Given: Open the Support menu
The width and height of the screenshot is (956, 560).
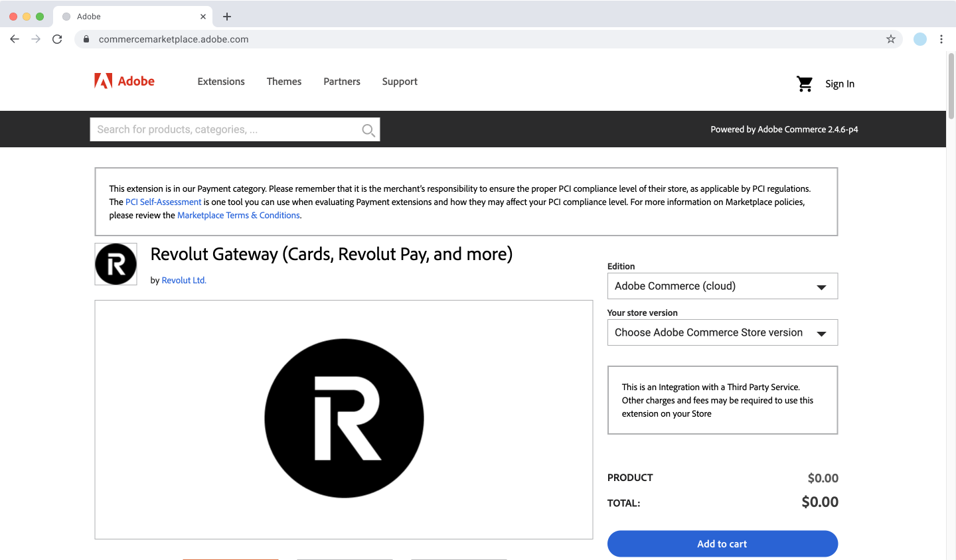Looking at the screenshot, I should tap(400, 82).
